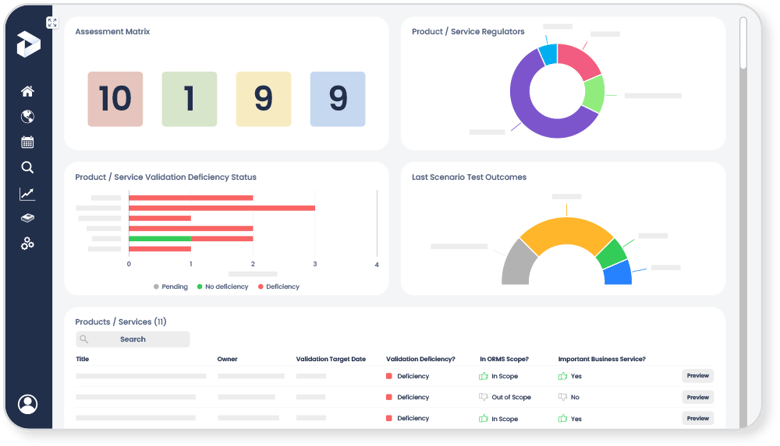780x446 pixels.
Task: Toggle the Pending legend item
Action: tap(169, 287)
